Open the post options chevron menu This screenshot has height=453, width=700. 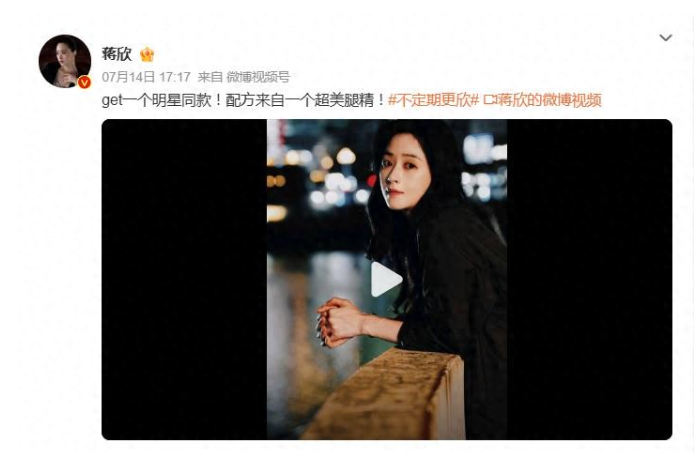[665, 38]
